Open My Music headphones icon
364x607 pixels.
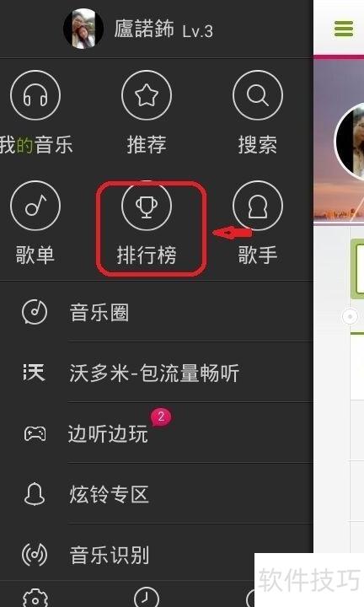pos(35,95)
